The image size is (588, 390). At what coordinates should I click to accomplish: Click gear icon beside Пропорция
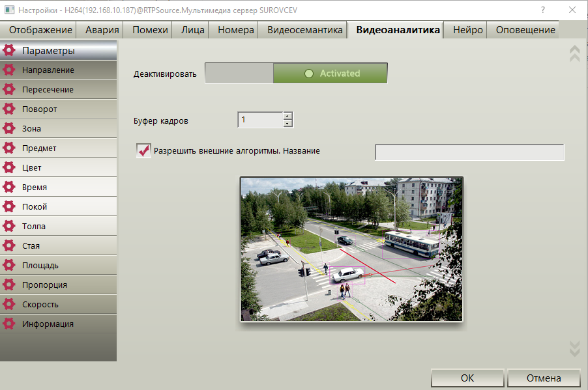(x=9, y=285)
